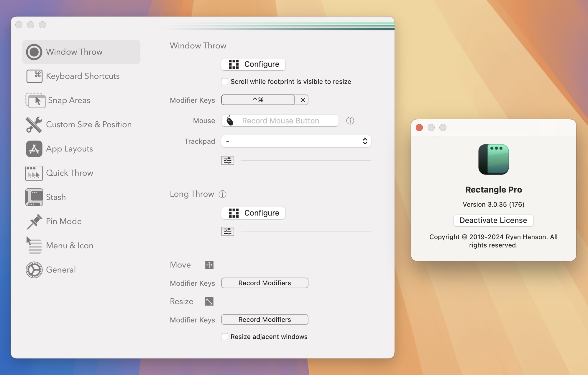Viewport: 588px width, 375px height.
Task: Click the Window Throw info icon
Action: 350,120
